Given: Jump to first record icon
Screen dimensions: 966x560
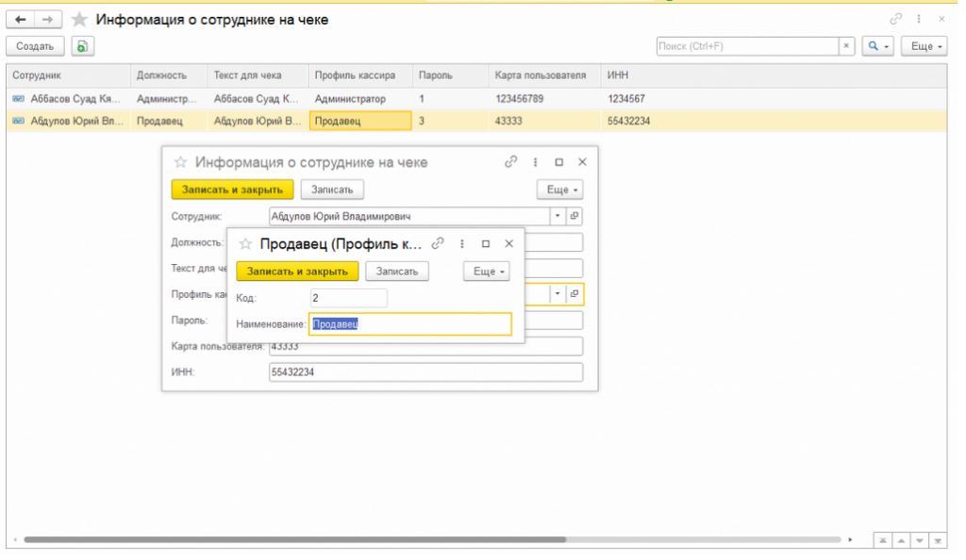Looking at the screenshot, I should pos(883,541).
